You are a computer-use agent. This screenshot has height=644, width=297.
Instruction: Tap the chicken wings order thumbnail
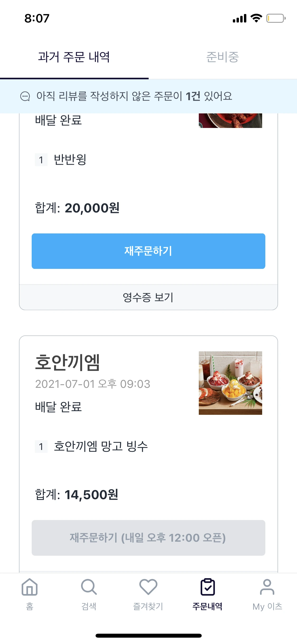230,121
